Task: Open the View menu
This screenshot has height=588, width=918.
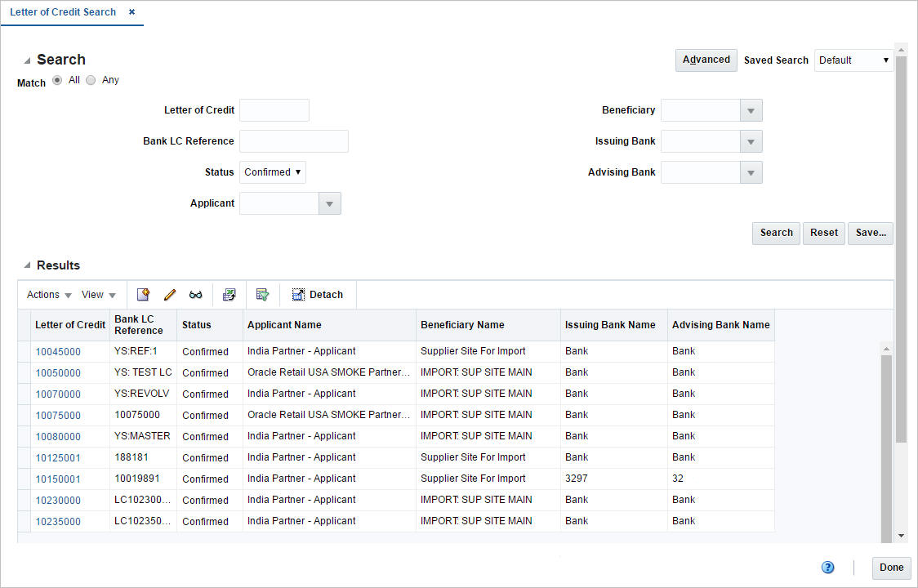Action: tap(98, 294)
